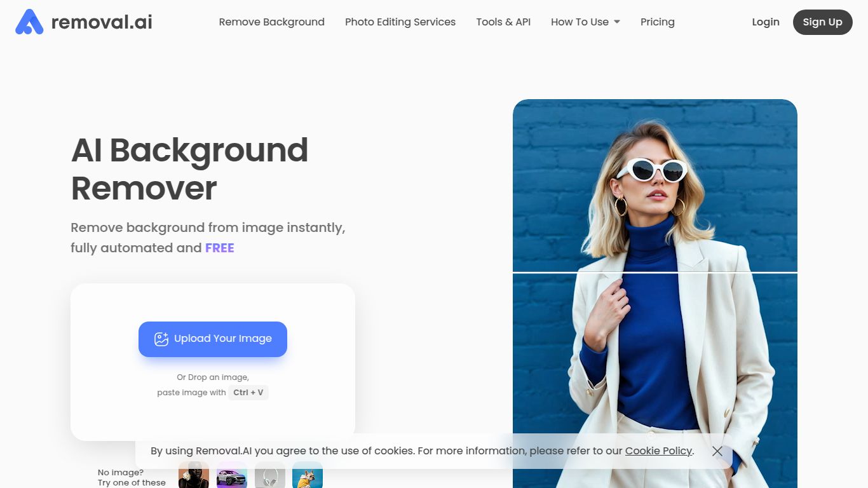Screen dimensions: 868x488
Task: Click the image upload icon inside the blue button
Action: (161, 339)
